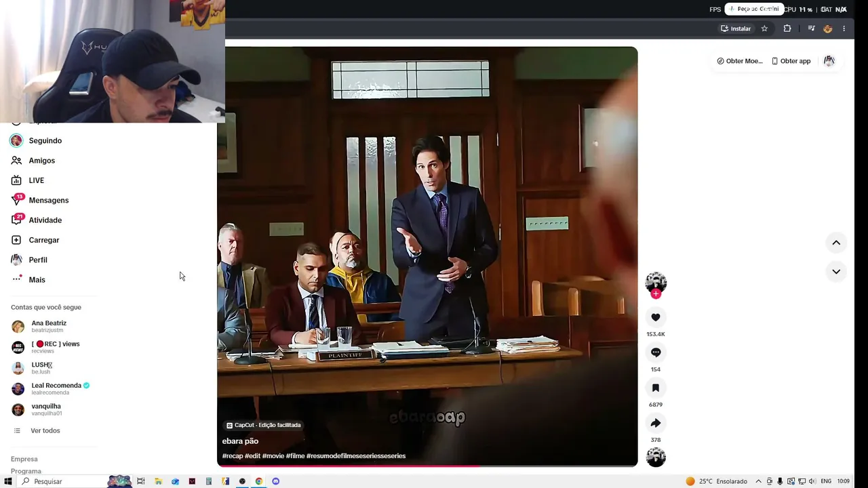Open the 10:09 taskbar clock

point(843,481)
